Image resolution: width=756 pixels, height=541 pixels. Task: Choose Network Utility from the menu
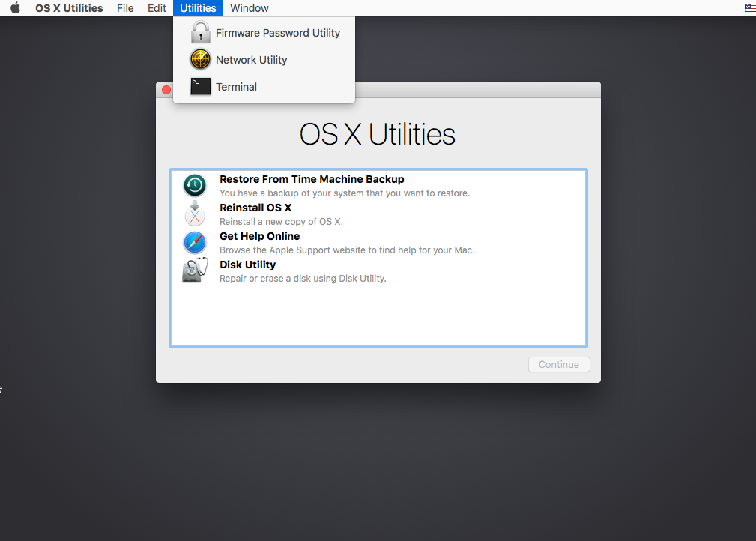(264, 60)
